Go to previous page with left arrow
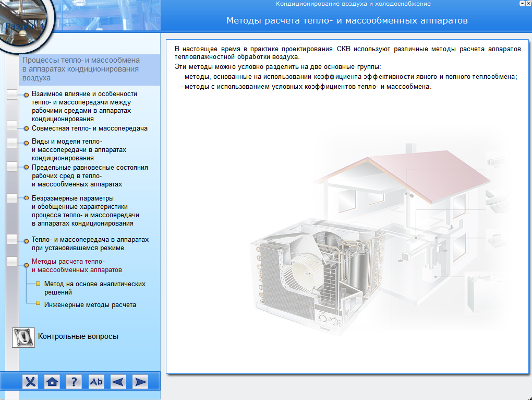Image resolution: width=532 pixels, height=400 pixels. [x=118, y=382]
